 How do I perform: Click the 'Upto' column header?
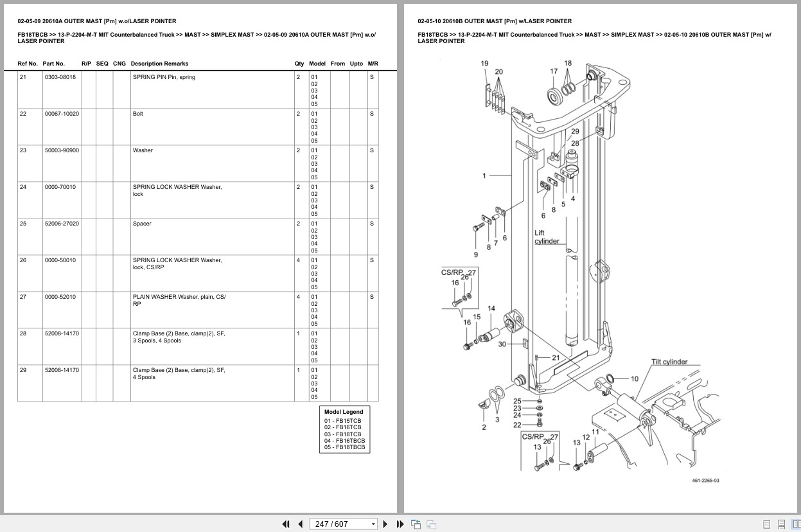pos(356,64)
